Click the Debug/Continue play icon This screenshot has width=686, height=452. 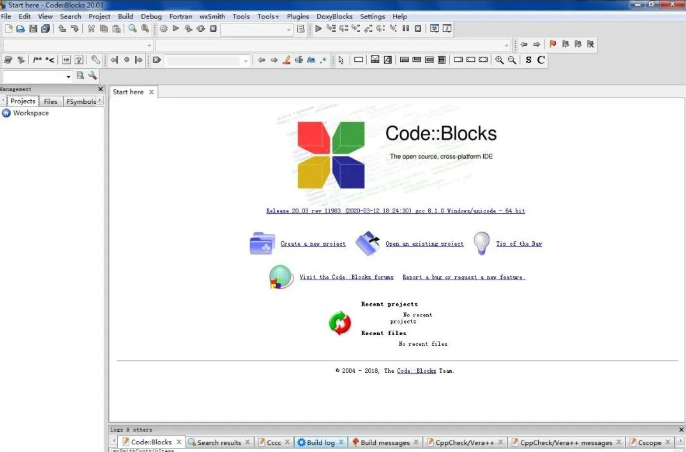(x=318, y=29)
